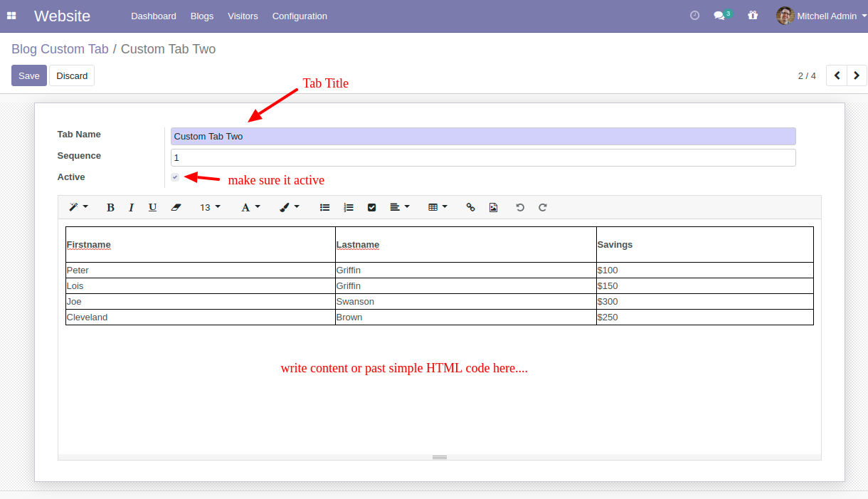Redo the last edit
The image size is (868, 499).
(x=543, y=207)
